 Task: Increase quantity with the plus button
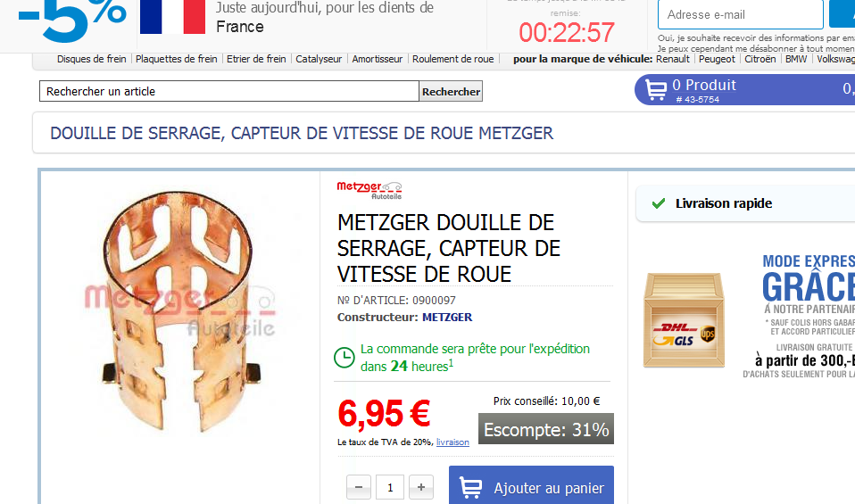pyautogui.click(x=421, y=487)
